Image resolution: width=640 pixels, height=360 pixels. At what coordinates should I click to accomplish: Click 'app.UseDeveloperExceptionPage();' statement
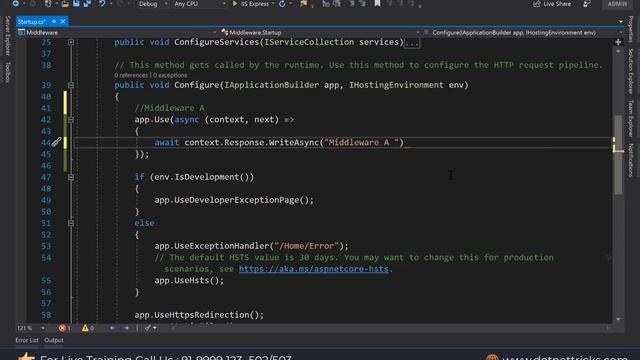coord(234,200)
